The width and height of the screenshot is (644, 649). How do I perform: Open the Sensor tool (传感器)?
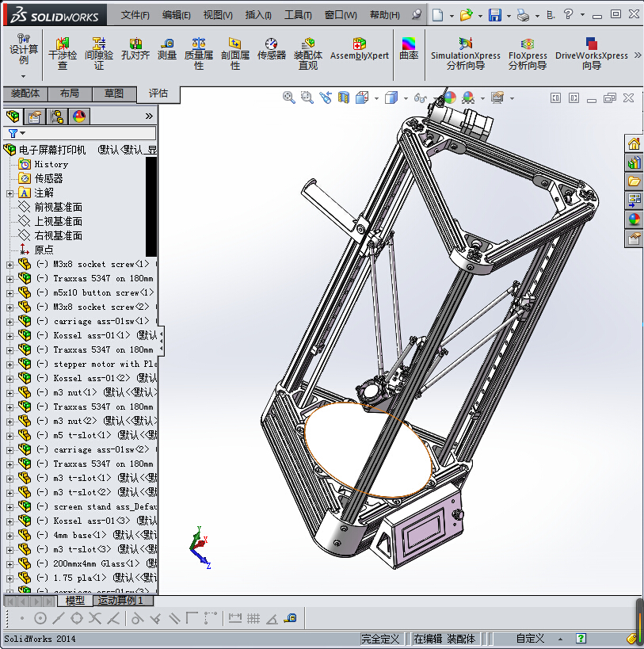[272, 49]
